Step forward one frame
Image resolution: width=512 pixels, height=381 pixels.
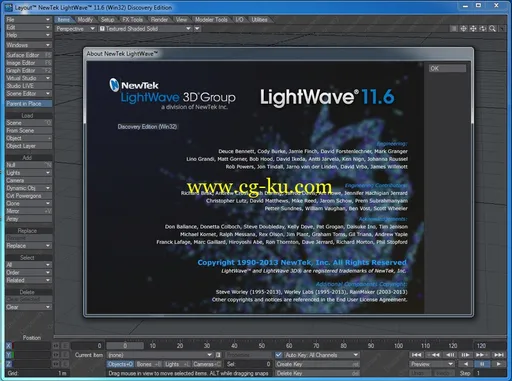point(466,355)
